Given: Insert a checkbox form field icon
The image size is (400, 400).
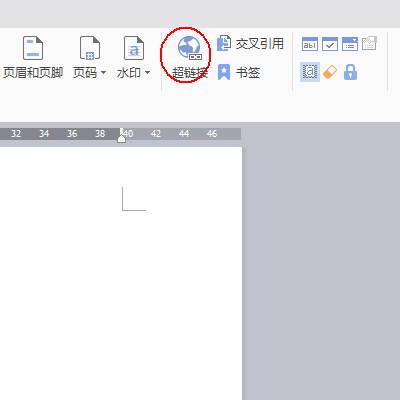Looking at the screenshot, I should point(330,44).
